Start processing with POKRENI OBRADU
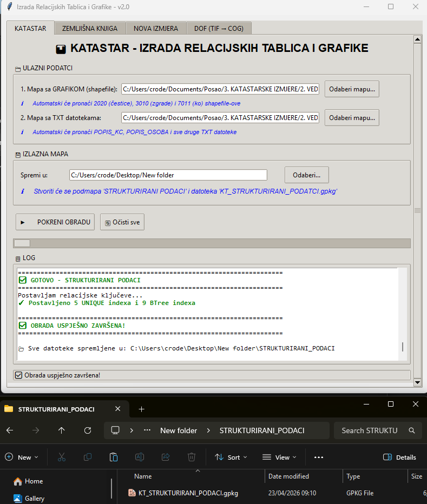427x504 pixels. point(55,222)
